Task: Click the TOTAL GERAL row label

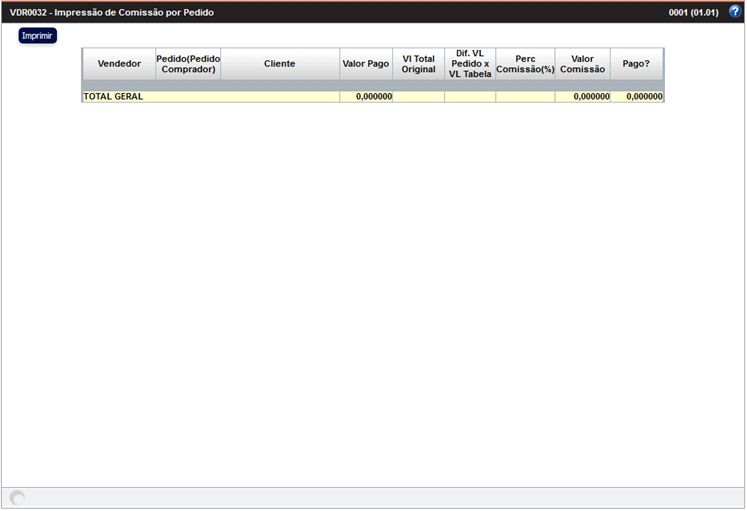Action: pyautogui.click(x=114, y=97)
